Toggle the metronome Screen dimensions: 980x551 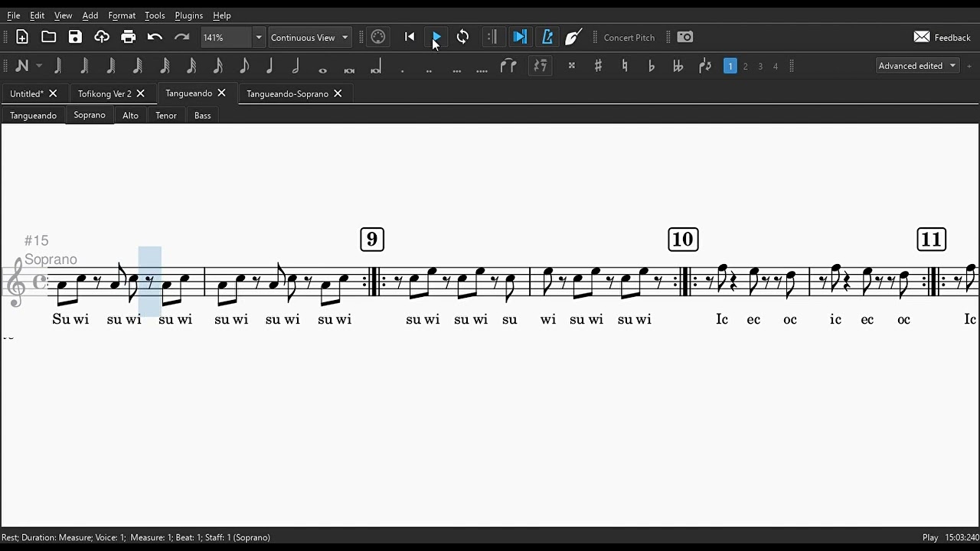(547, 37)
